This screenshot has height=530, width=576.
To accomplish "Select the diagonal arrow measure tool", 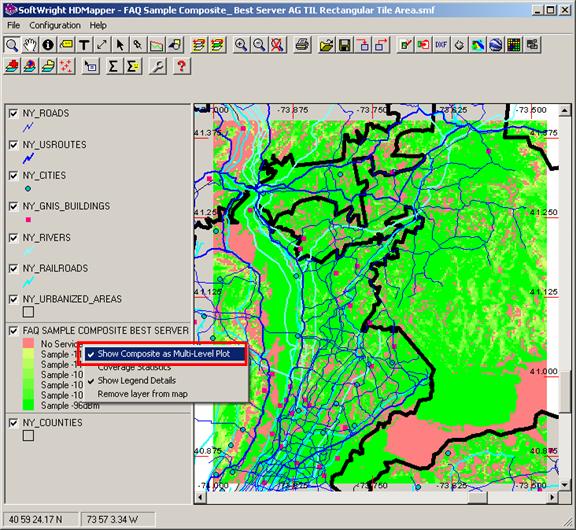I will pyautogui.click(x=102, y=45).
